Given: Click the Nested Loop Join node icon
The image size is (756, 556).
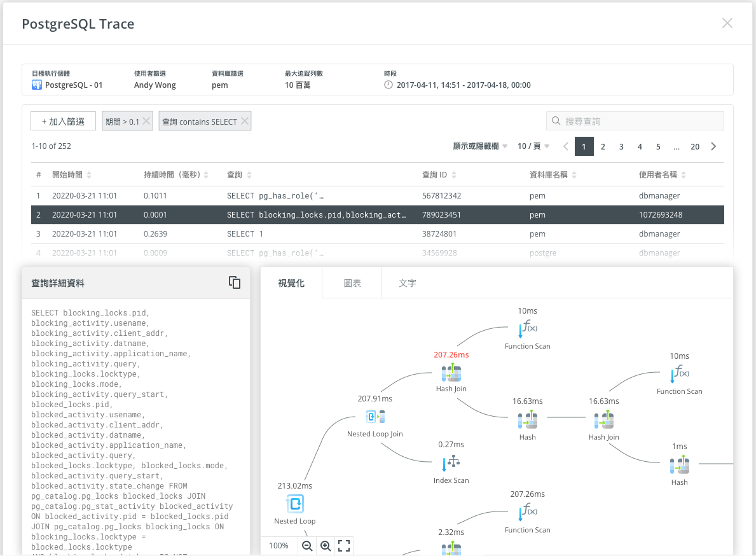Looking at the screenshot, I should coord(375,416).
